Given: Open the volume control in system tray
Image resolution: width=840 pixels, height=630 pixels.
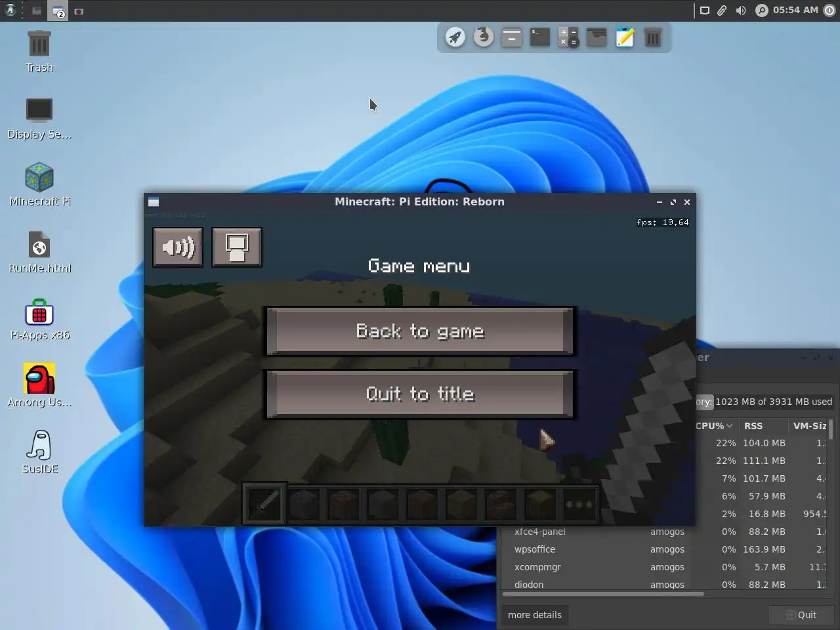Looking at the screenshot, I should coord(741,10).
